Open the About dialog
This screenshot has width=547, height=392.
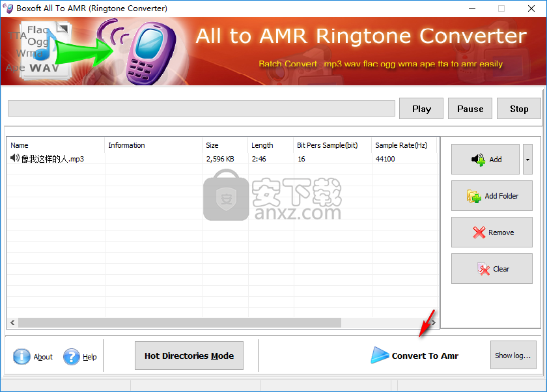pyautogui.click(x=33, y=357)
